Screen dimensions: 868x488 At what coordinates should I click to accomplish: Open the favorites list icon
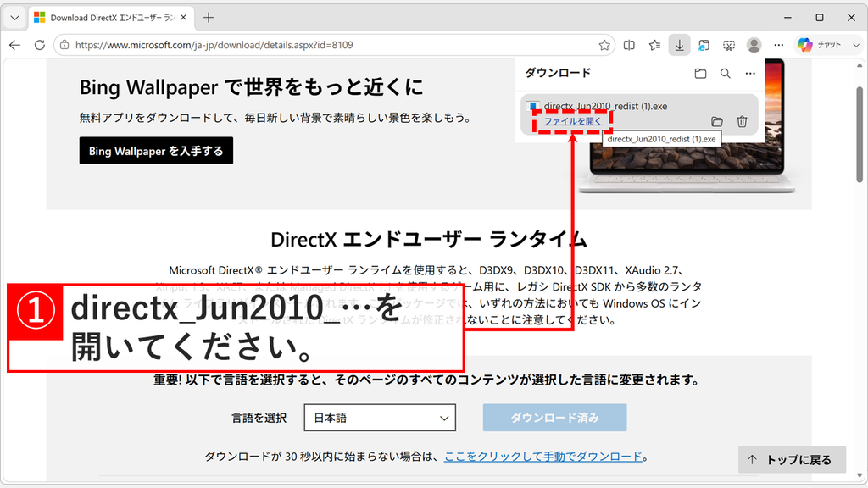[654, 45]
